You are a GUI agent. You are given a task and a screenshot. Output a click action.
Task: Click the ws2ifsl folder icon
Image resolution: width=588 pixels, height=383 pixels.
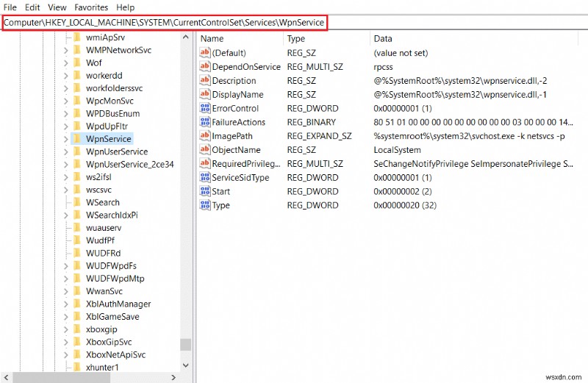pos(77,177)
